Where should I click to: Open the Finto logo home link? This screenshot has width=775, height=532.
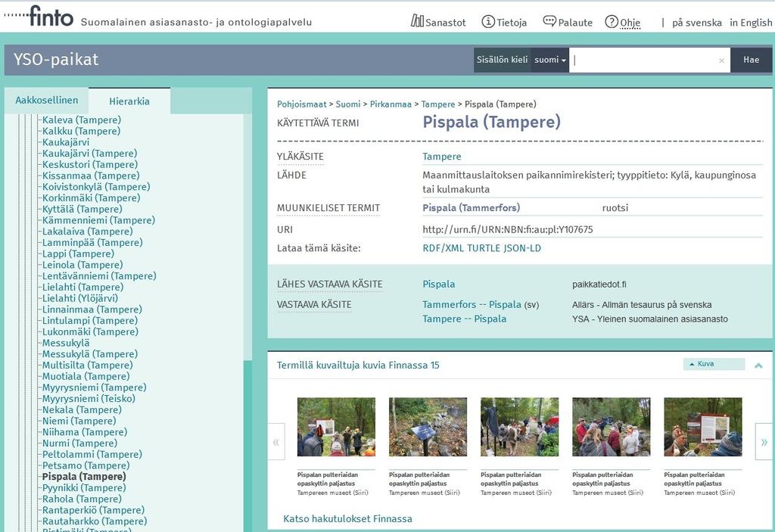coord(39,17)
